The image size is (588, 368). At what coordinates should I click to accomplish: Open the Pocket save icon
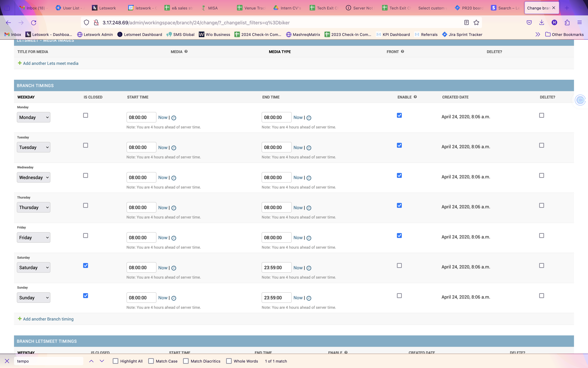pyautogui.click(x=529, y=23)
